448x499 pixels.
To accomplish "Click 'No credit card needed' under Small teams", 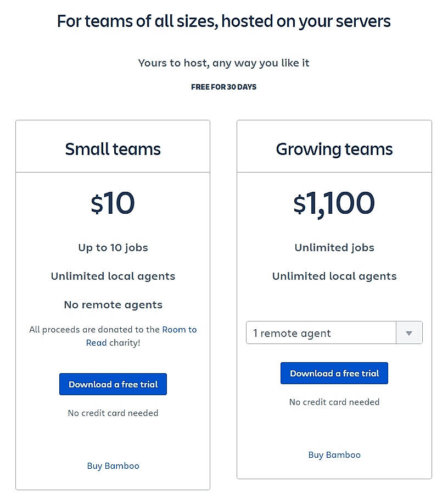I will (113, 413).
